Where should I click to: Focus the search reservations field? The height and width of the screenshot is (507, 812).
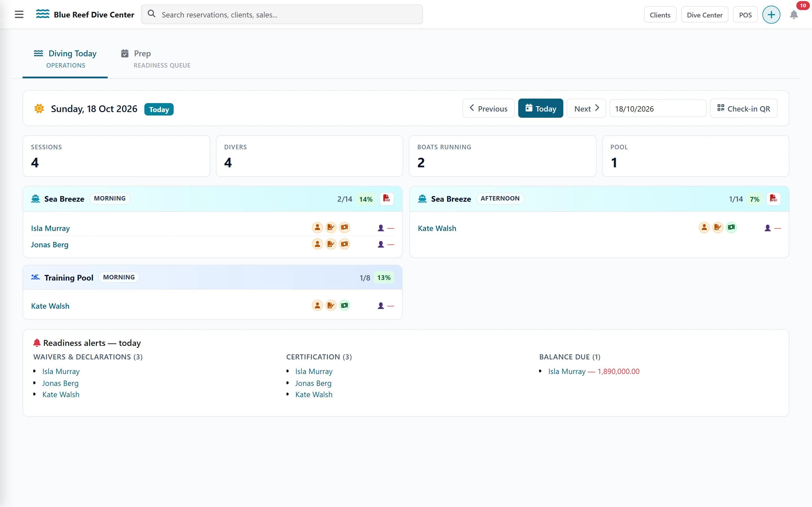click(x=282, y=14)
